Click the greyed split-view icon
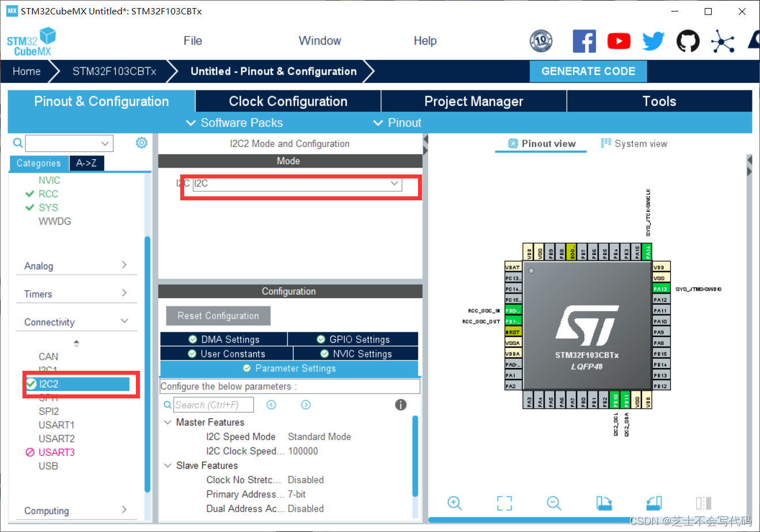Viewport: 760px width, 532px height. (703, 503)
